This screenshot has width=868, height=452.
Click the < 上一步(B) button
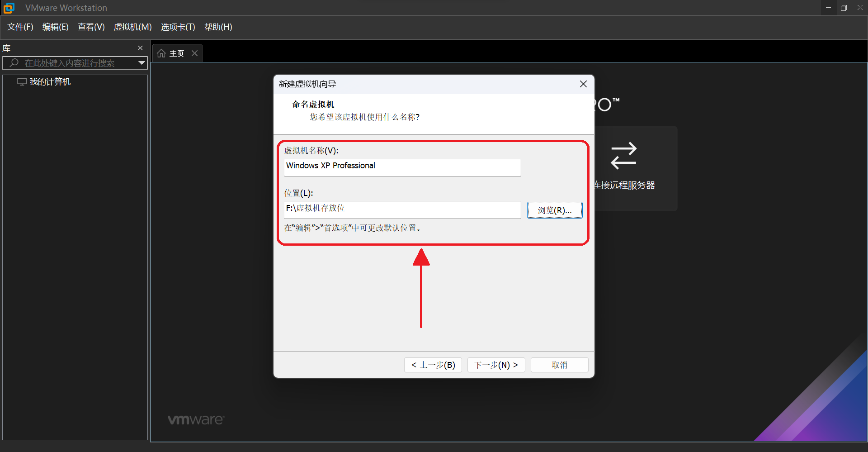433,365
